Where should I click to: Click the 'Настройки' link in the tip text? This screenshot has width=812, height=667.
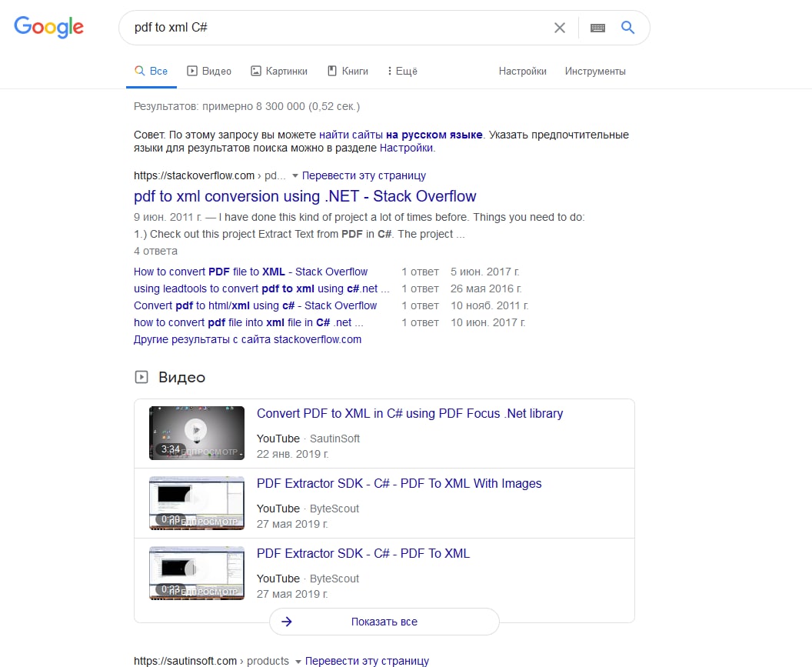406,148
